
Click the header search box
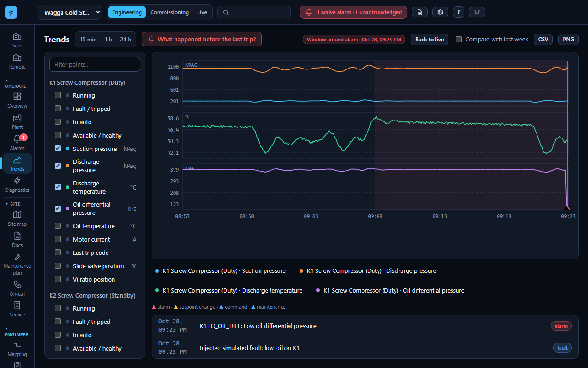[254, 12]
